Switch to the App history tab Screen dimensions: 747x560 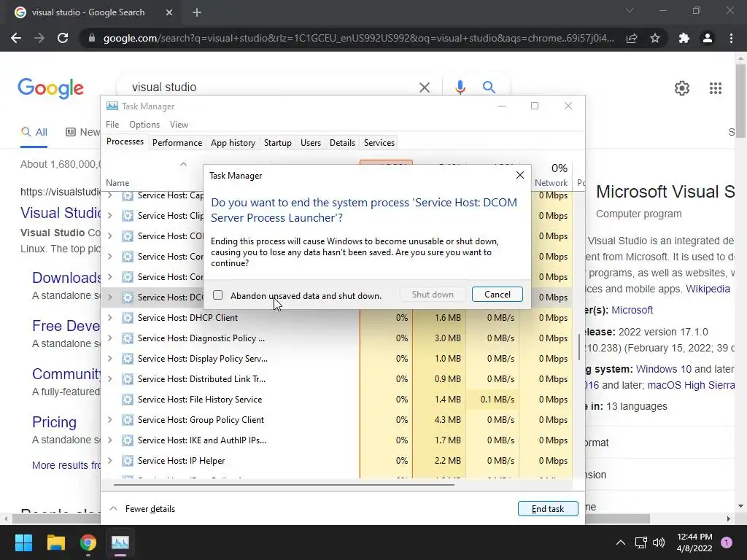pos(233,143)
